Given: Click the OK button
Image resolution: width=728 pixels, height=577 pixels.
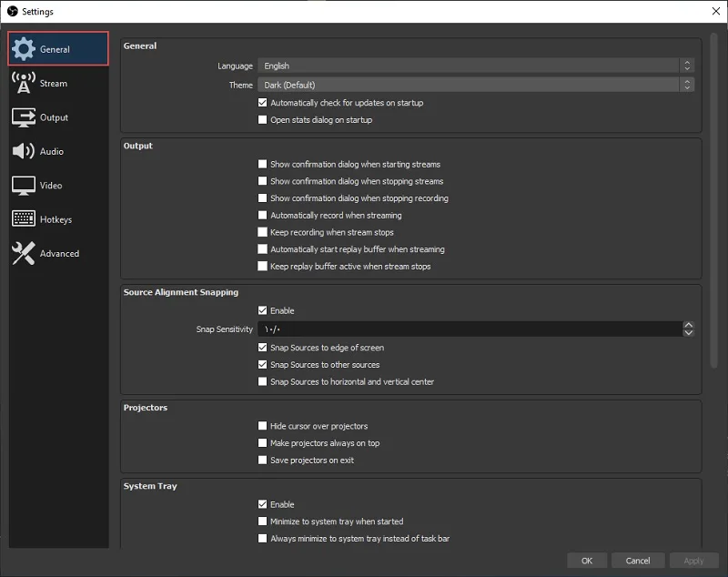Looking at the screenshot, I should click(x=587, y=561).
